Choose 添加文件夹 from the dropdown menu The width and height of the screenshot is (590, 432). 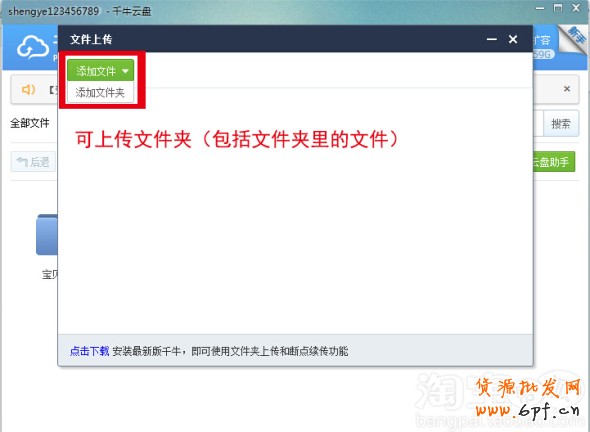click(x=100, y=92)
